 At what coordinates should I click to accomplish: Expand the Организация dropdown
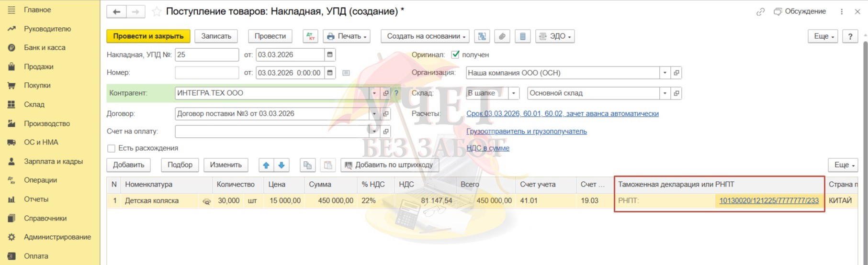click(665, 73)
